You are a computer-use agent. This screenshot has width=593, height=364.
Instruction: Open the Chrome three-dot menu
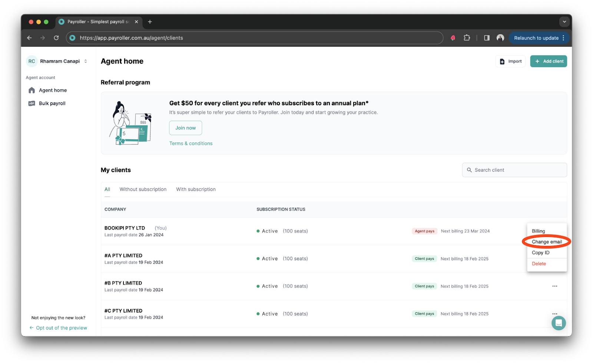coord(563,38)
